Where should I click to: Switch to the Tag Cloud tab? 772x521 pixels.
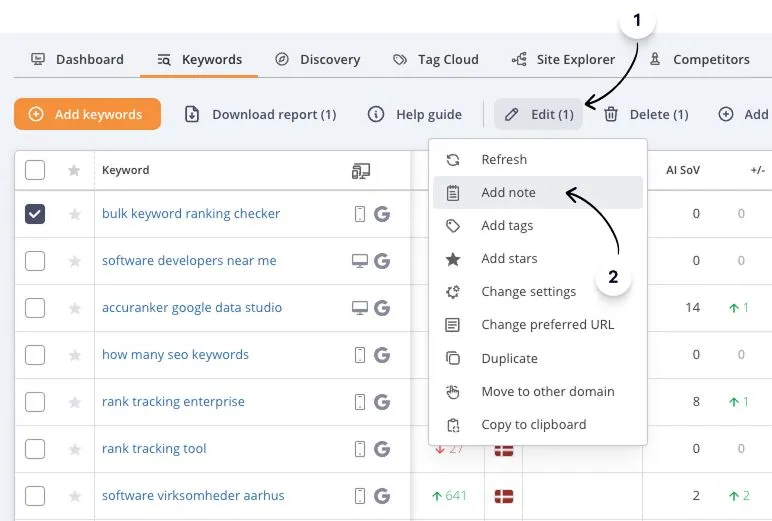pyautogui.click(x=436, y=60)
